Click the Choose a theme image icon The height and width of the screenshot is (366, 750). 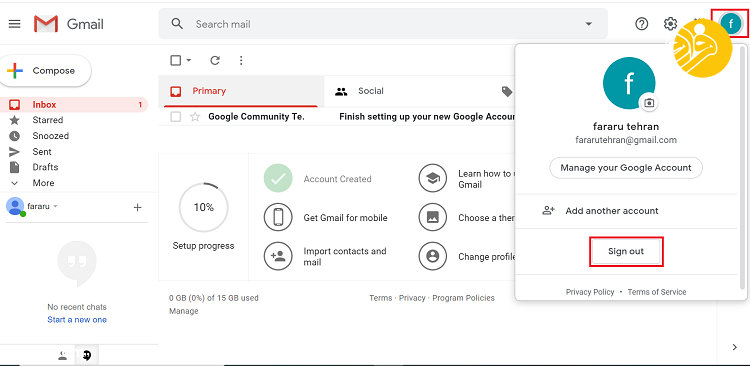433,217
